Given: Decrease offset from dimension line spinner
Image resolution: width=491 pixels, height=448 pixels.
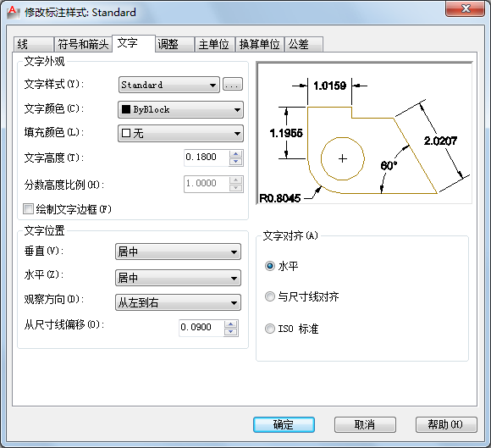Looking at the screenshot, I should pyautogui.click(x=231, y=332).
